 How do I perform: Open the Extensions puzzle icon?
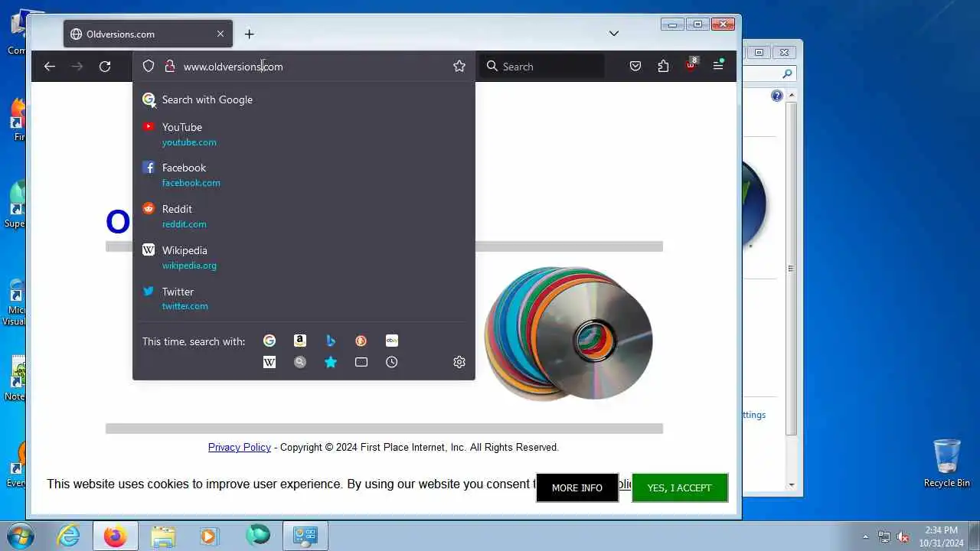click(663, 67)
